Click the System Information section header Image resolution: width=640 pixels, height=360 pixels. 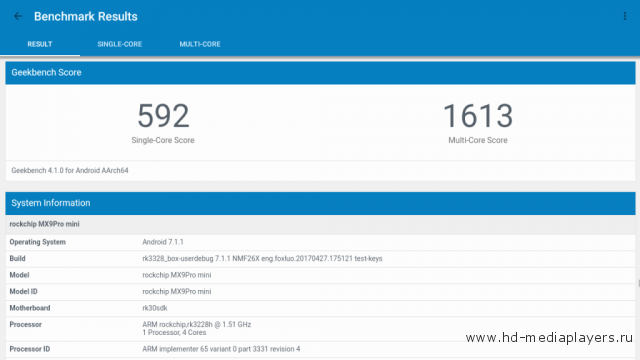tap(320, 203)
